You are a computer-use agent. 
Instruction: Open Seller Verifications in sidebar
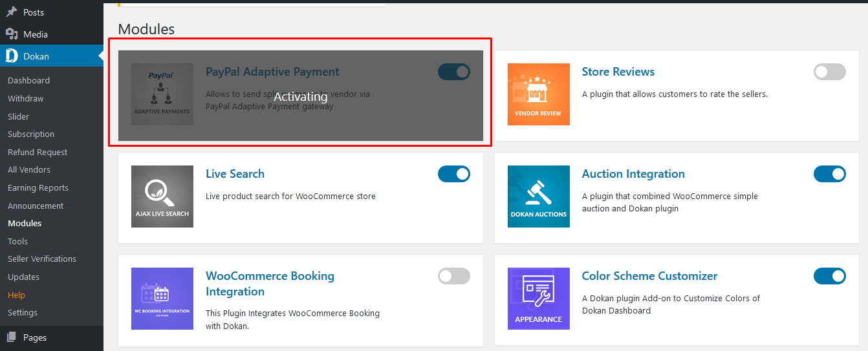click(x=42, y=259)
